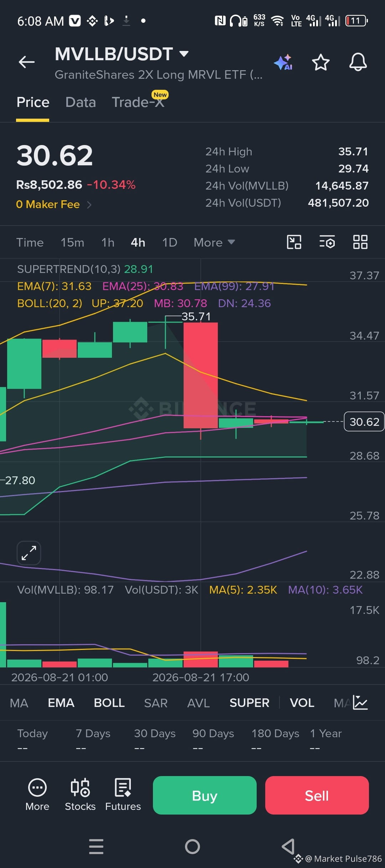Open chart indicator settings icon
The height and width of the screenshot is (868, 385).
pos(327,242)
